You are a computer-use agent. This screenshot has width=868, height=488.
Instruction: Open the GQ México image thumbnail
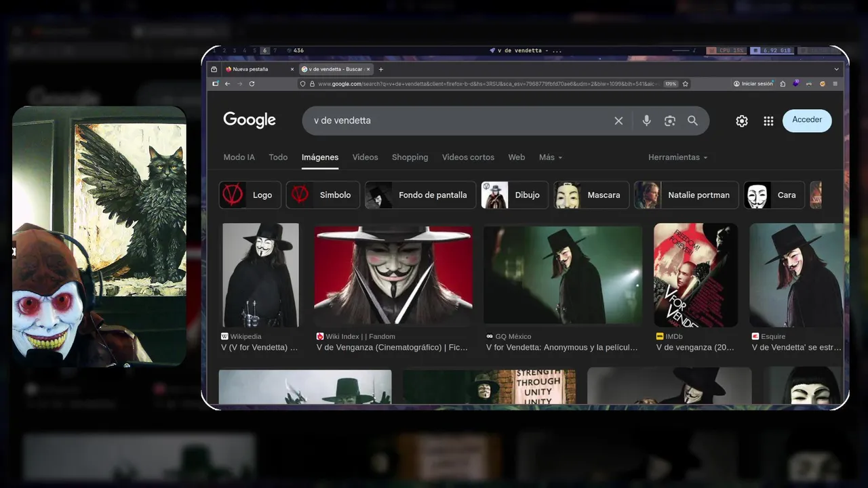(563, 275)
